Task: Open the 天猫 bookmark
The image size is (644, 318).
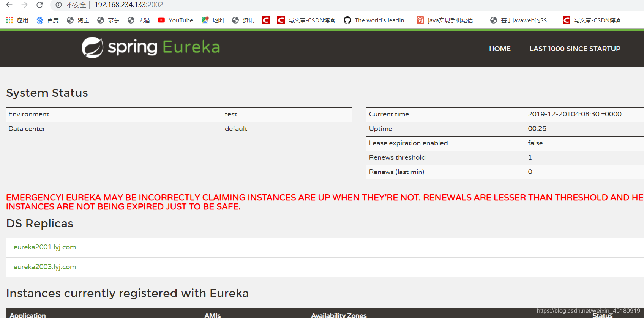Action: (139, 20)
